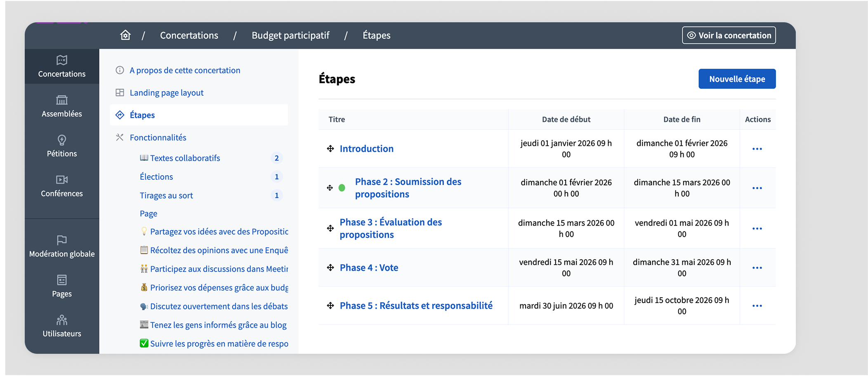Screen dimensions: 868x381
Task: Click badge 1 next to Élections
Action: coord(277,176)
